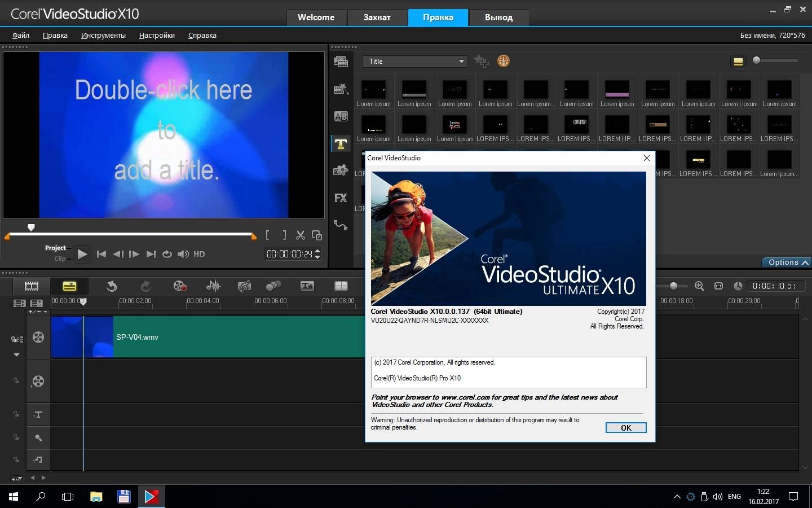Click OK in the About dialog
Screen dimensions: 812x508
pyautogui.click(x=626, y=428)
